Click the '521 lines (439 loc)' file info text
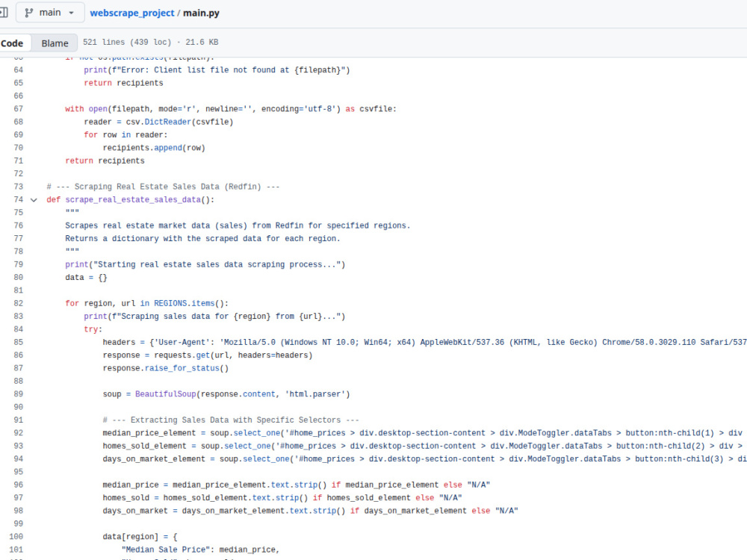 coord(127,42)
